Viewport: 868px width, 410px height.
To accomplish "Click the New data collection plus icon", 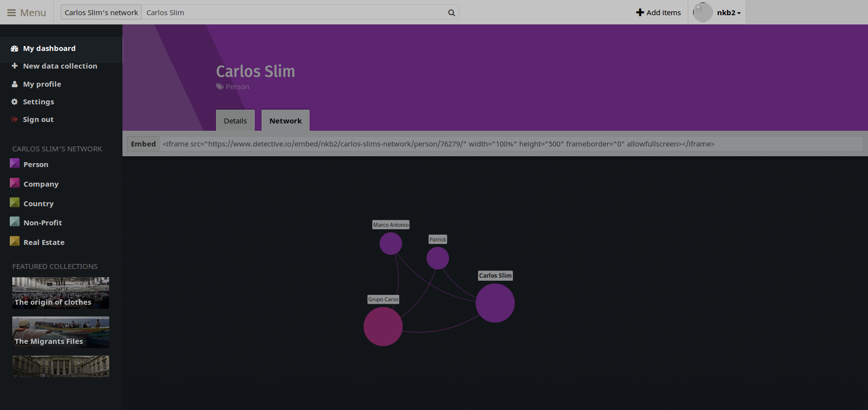I will 15,66.
